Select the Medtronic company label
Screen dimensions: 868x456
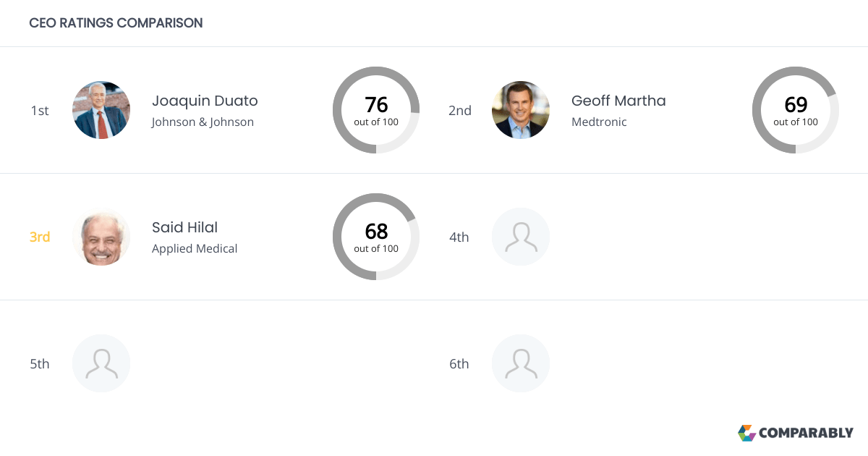[x=599, y=122]
